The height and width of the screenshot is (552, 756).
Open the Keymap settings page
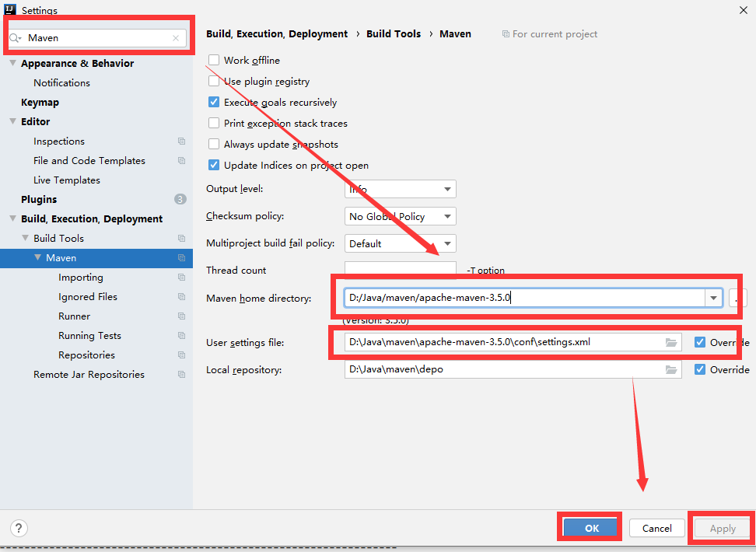click(x=40, y=102)
